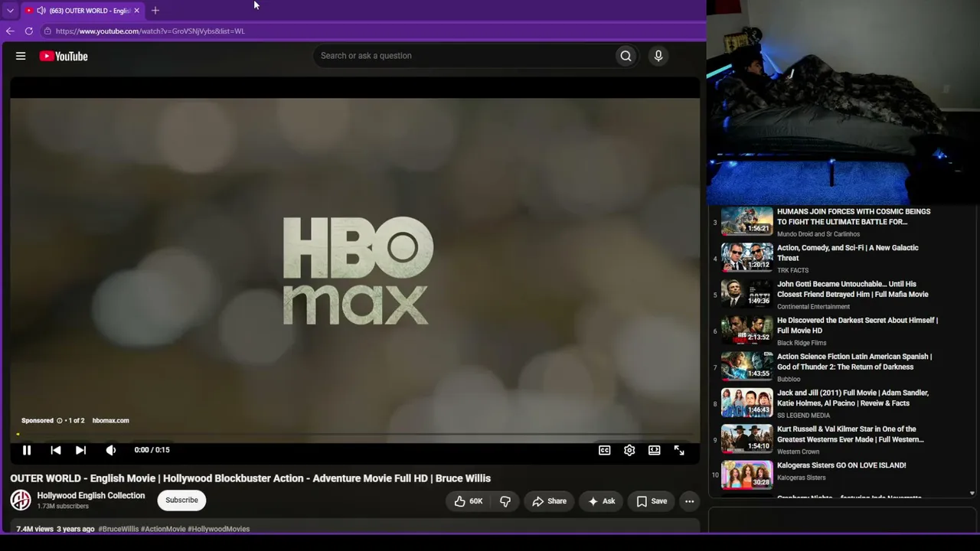Open the more actions ellipsis menu
Viewport: 980px width, 551px height.
pyautogui.click(x=689, y=501)
